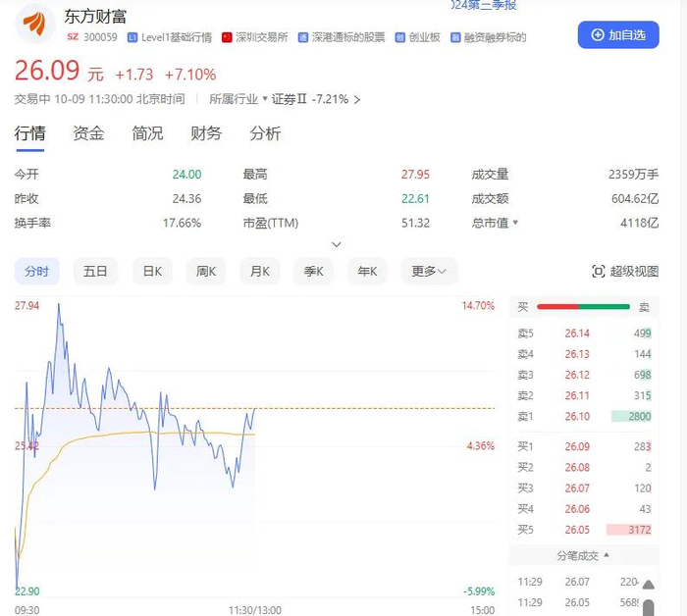Image resolution: width=687 pixels, height=616 pixels.
Task: Select the 五日 chart view
Action: point(95,272)
